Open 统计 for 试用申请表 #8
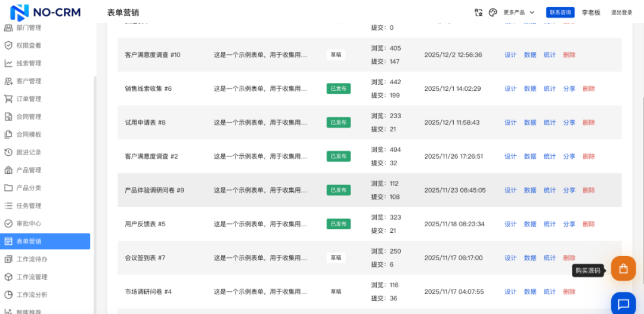 pos(550,122)
